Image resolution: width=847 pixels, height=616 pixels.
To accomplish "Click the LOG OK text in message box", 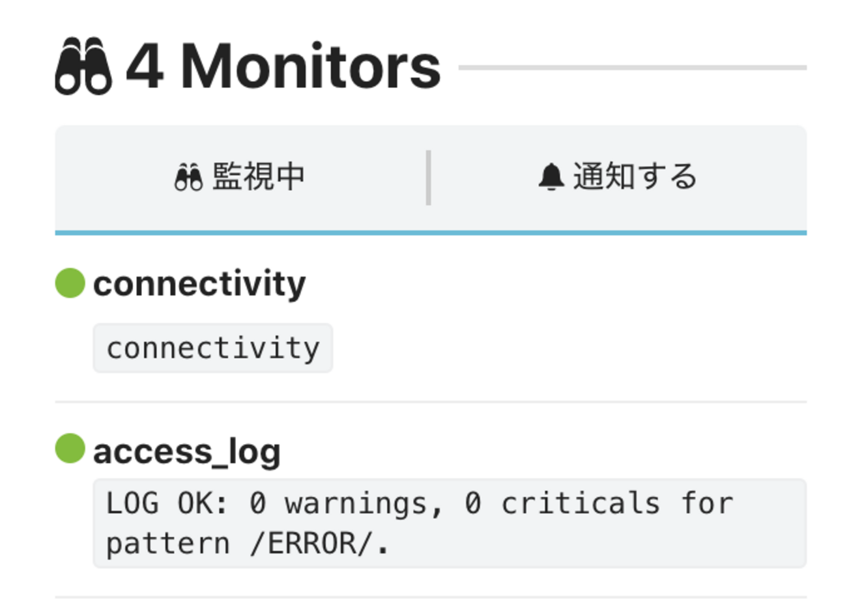I will coord(167,503).
